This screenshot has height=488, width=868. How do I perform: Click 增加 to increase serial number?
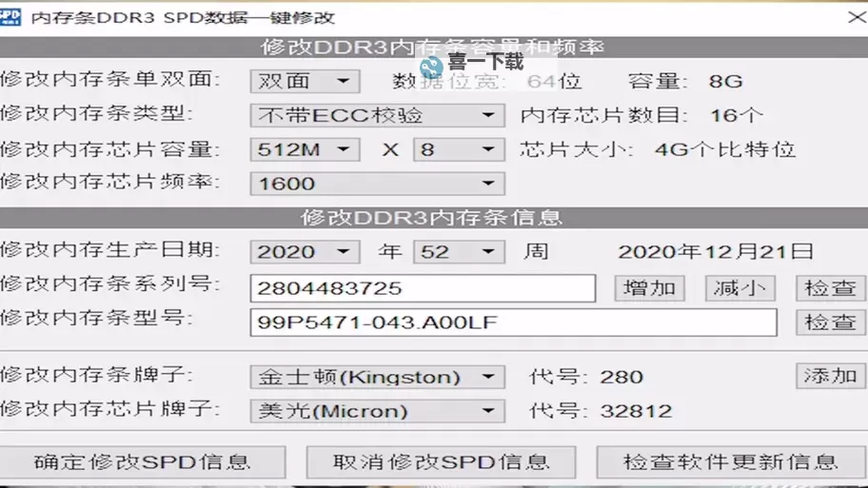pyautogui.click(x=649, y=288)
